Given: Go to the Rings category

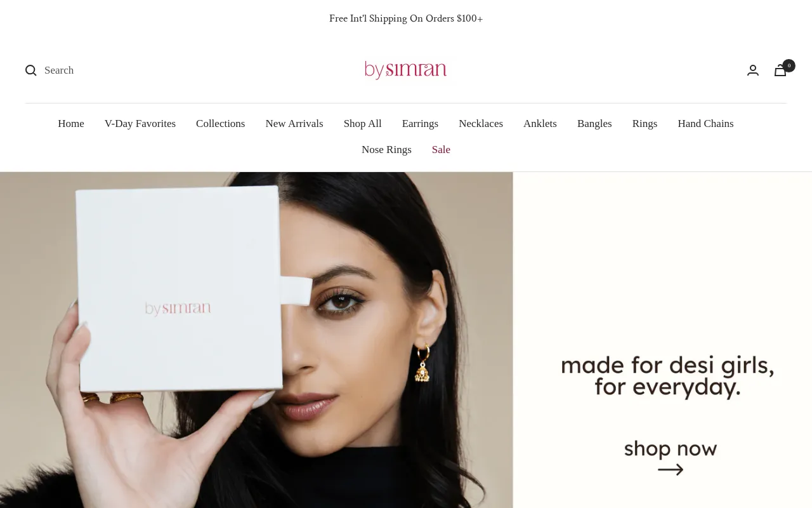Looking at the screenshot, I should point(645,124).
